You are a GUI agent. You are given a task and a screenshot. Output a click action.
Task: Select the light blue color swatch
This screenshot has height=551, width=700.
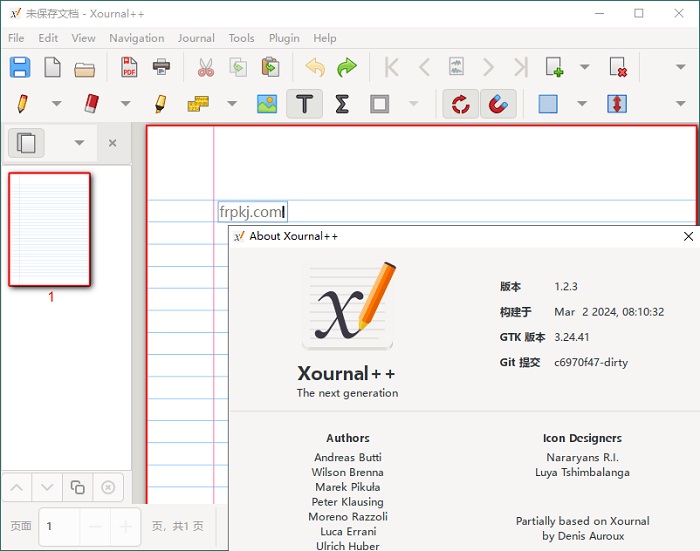[x=548, y=104]
